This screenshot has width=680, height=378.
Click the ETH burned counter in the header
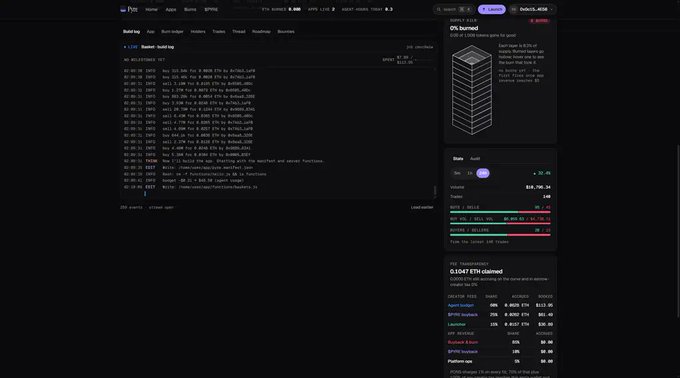click(281, 9)
